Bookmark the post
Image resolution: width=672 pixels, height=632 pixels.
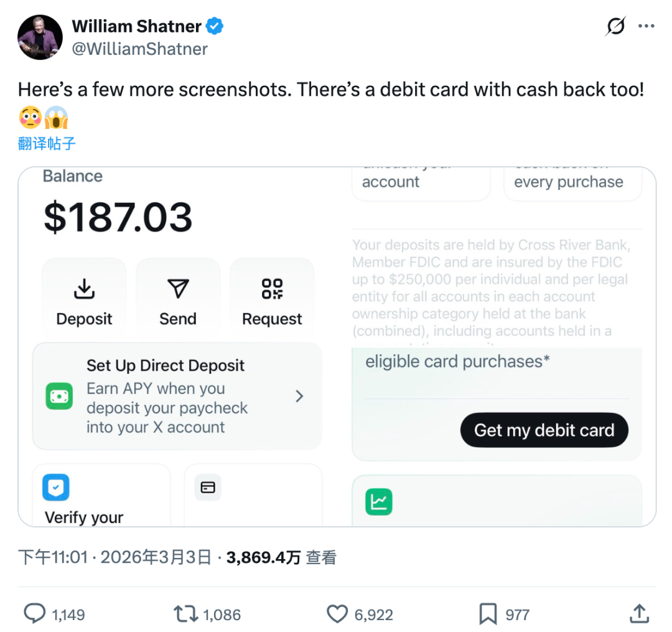(488, 615)
